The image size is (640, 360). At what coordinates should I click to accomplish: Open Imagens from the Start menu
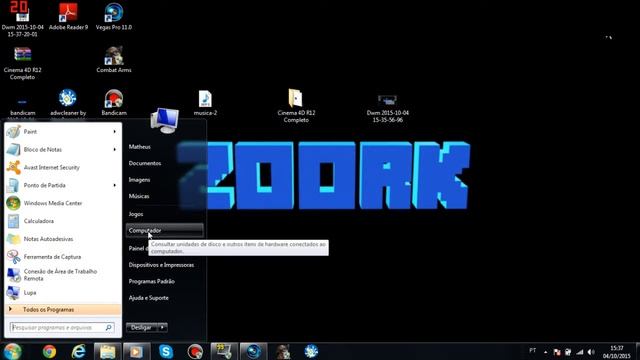click(x=139, y=180)
